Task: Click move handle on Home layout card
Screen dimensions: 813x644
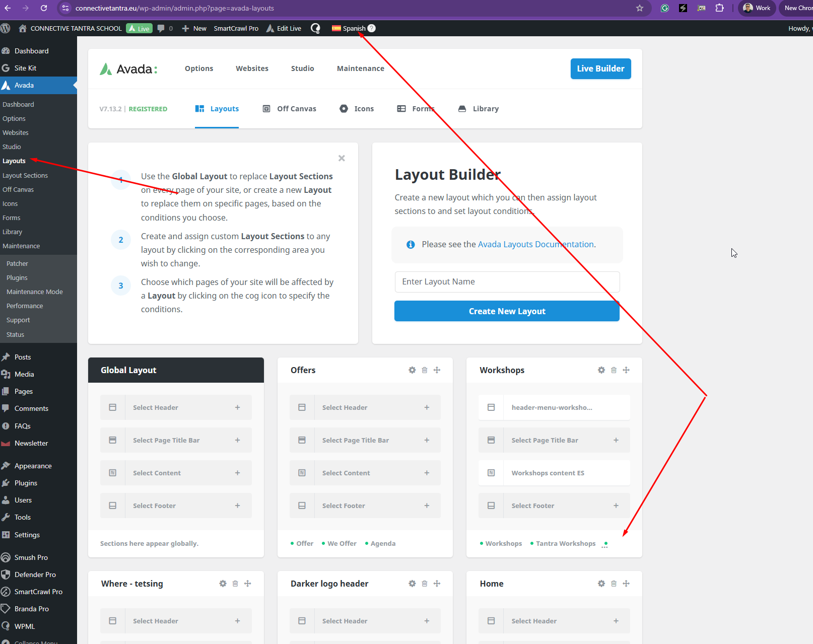Action: [626, 584]
